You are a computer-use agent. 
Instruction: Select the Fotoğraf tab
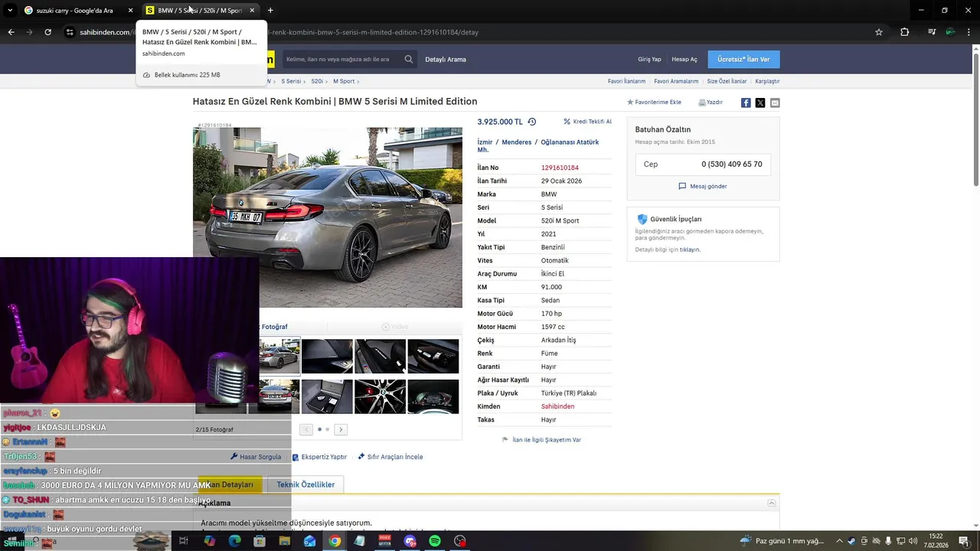coord(274,327)
